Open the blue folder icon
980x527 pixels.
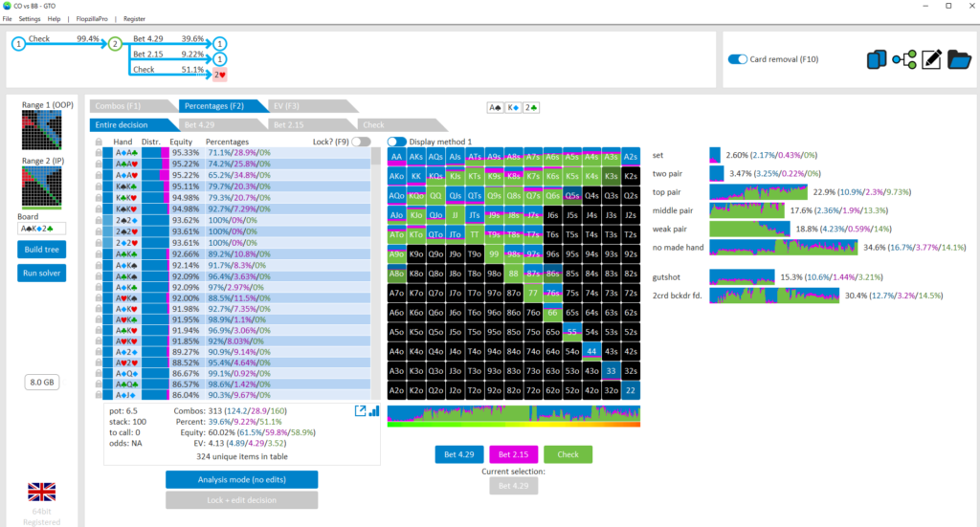click(959, 60)
